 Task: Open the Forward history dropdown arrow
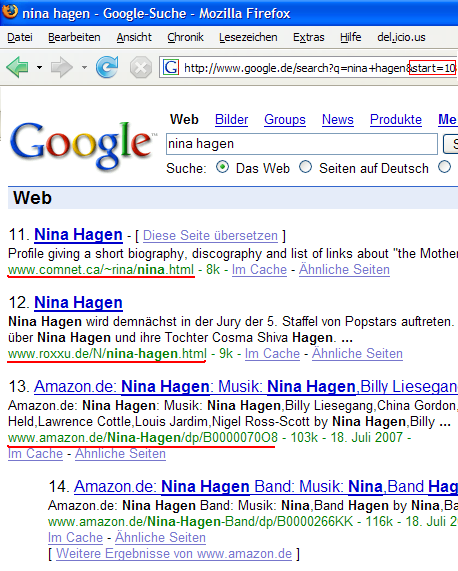point(84,67)
